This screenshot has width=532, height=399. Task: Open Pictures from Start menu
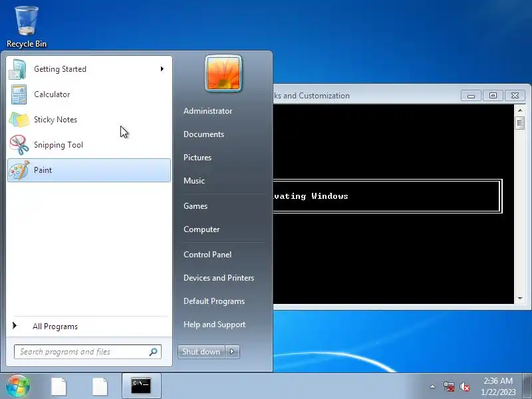[198, 158]
